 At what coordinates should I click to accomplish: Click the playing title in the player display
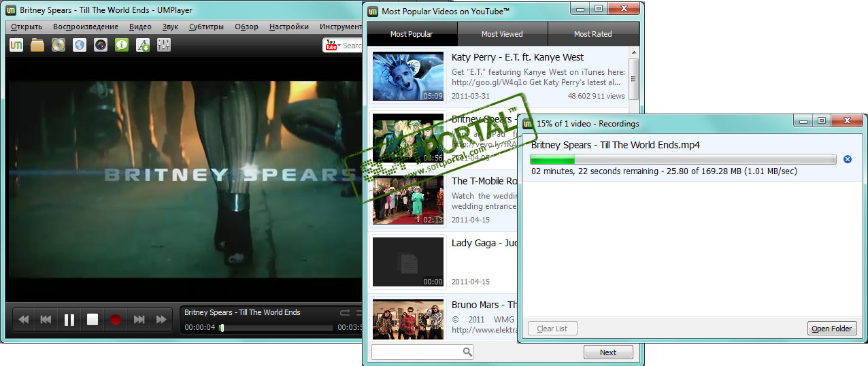click(242, 312)
